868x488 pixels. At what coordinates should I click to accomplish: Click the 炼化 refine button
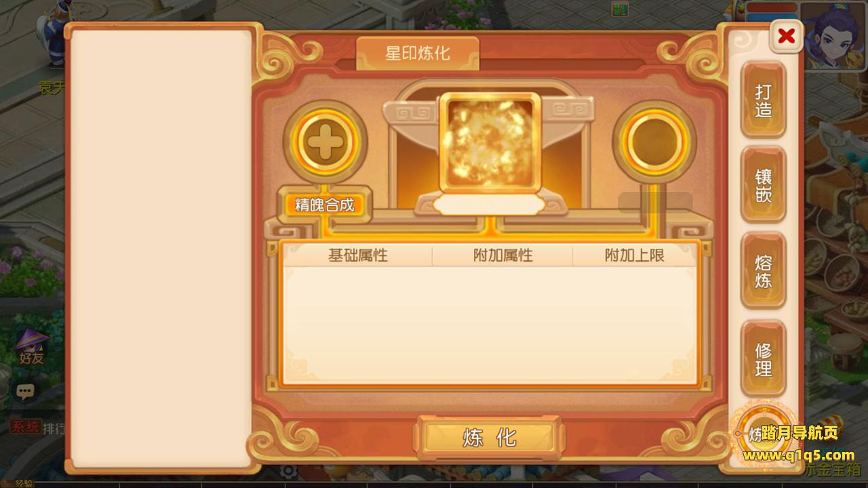coord(490,438)
